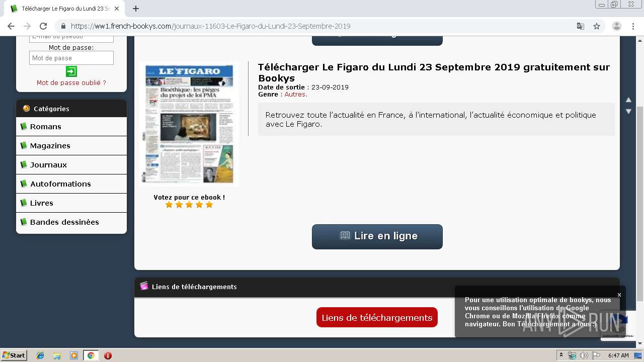Open the Google Translate icon in address bar

[x=581, y=26]
